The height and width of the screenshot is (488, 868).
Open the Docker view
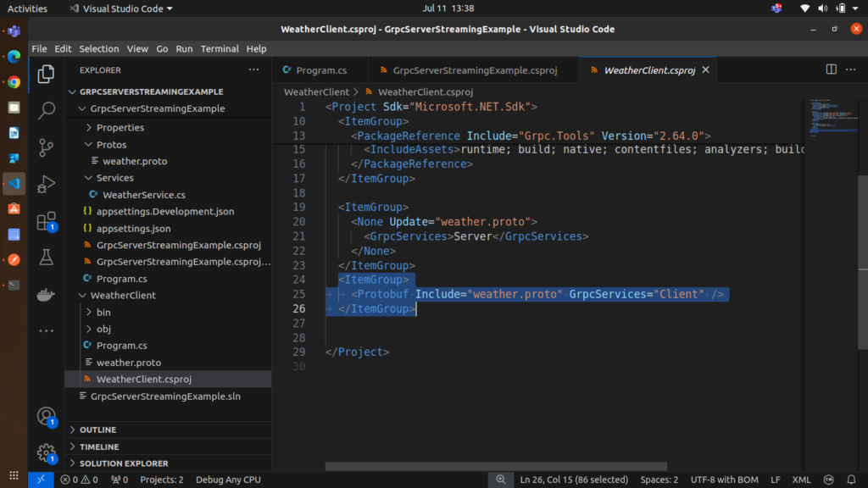[47, 295]
